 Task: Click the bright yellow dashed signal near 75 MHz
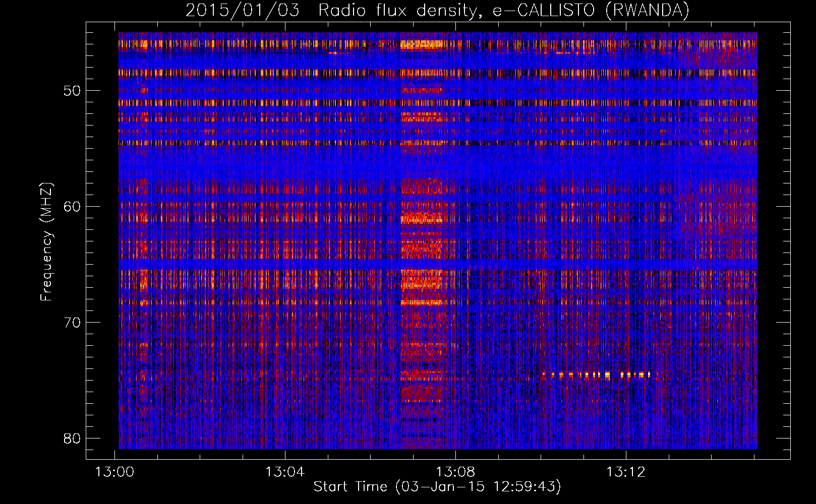coord(597,375)
